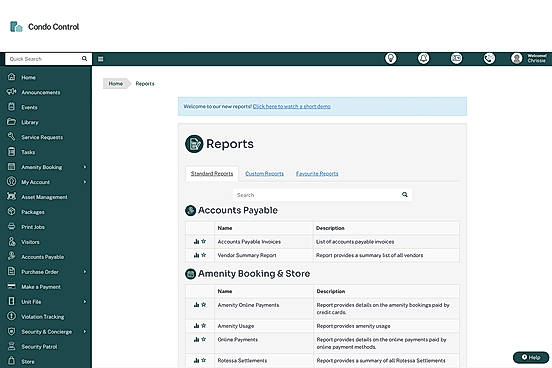552x368 pixels.
Task: Click the Security Patrol sidebar icon
Action: point(12,346)
